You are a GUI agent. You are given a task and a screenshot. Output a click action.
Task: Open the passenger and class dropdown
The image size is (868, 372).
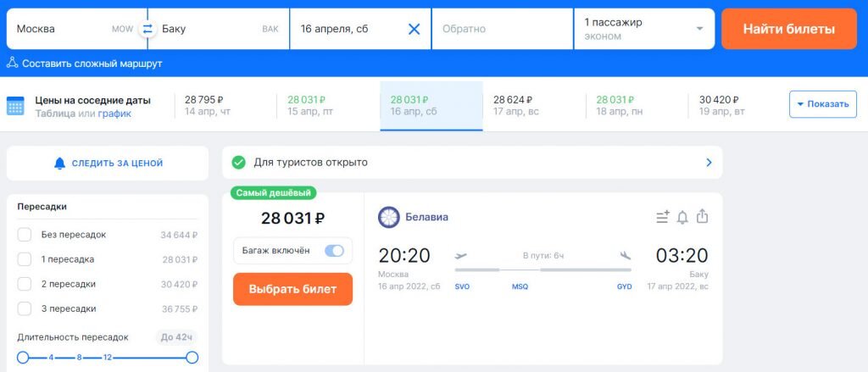click(644, 29)
